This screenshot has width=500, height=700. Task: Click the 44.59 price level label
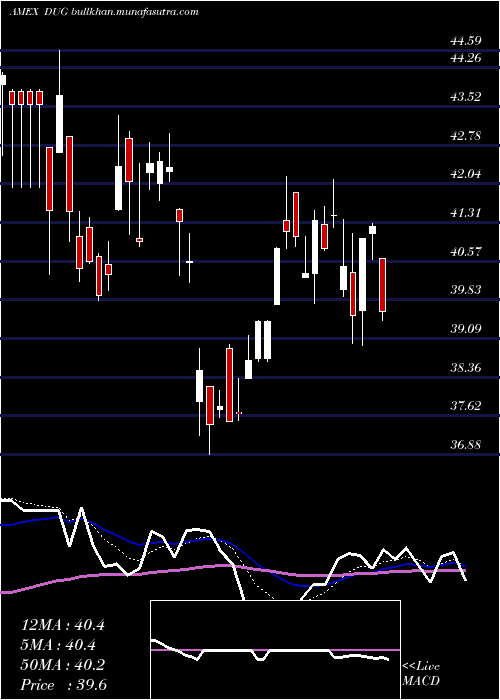[x=466, y=41]
